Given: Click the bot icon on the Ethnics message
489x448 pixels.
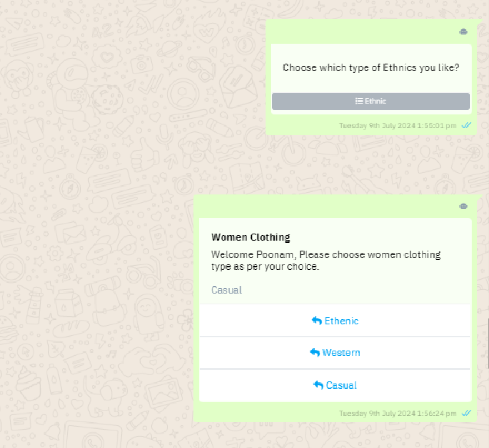Looking at the screenshot, I should pyautogui.click(x=463, y=32).
